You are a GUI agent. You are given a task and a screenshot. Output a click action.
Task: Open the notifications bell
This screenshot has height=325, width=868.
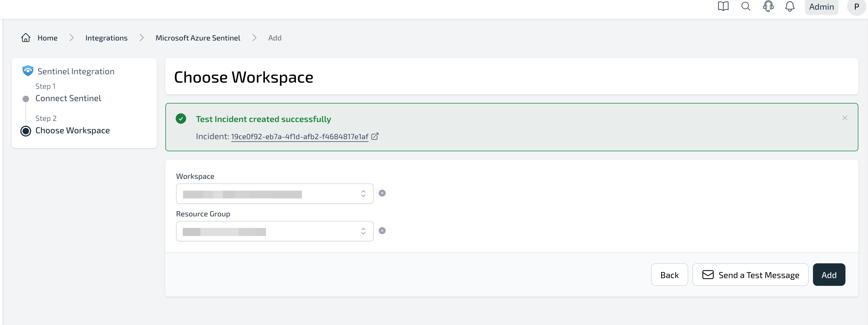tap(789, 6)
